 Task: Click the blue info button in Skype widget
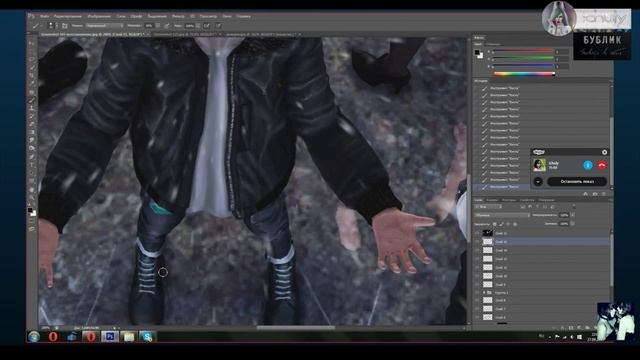[x=588, y=165]
